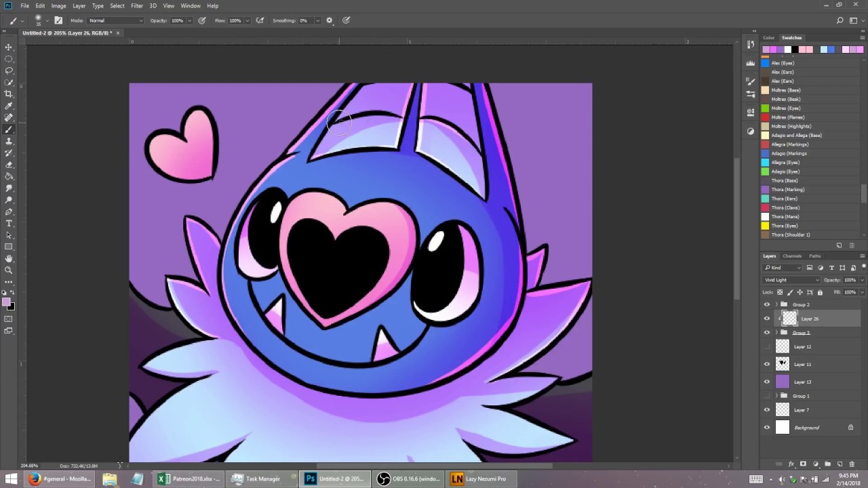Open the Filter menu
This screenshot has width=868, height=488.
point(137,5)
